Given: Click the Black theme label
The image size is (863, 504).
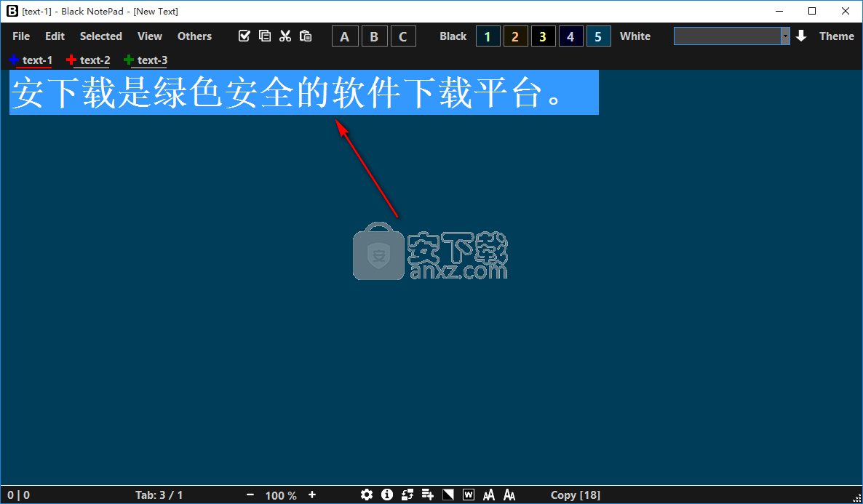Looking at the screenshot, I should [453, 36].
